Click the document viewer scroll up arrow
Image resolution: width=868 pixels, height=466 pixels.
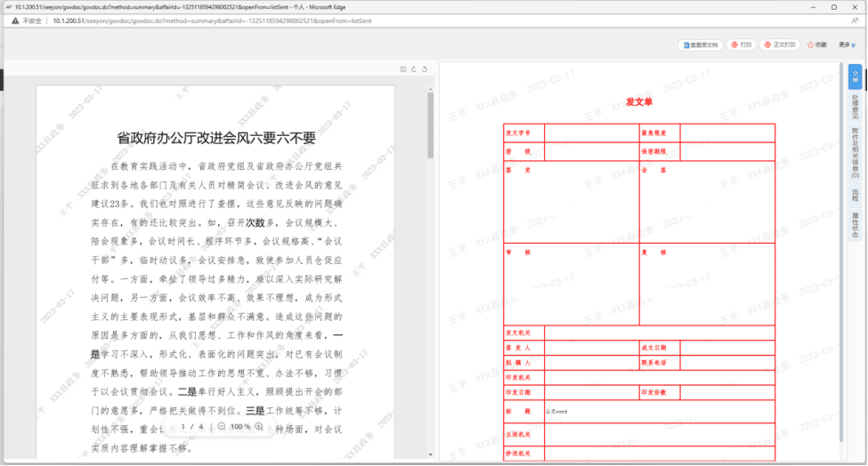click(430, 89)
